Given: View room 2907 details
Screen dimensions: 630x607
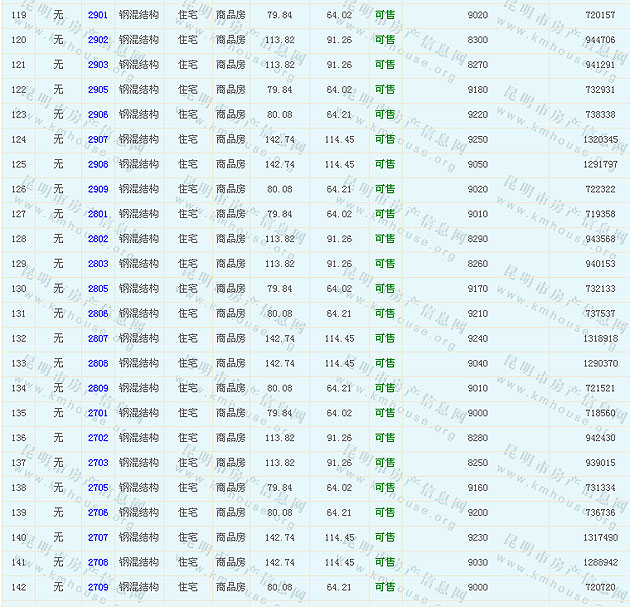Looking at the screenshot, I should click(x=97, y=140).
